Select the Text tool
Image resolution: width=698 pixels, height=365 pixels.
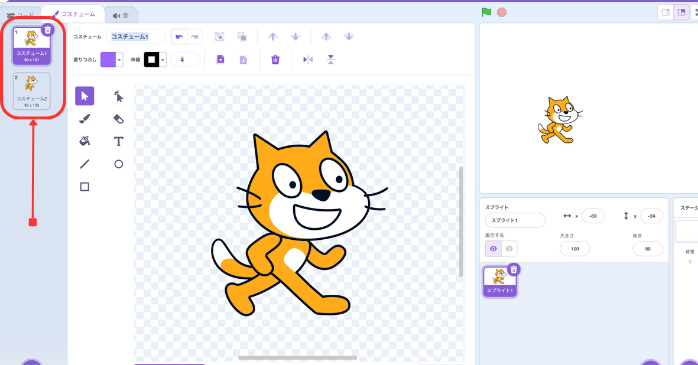pyautogui.click(x=118, y=141)
